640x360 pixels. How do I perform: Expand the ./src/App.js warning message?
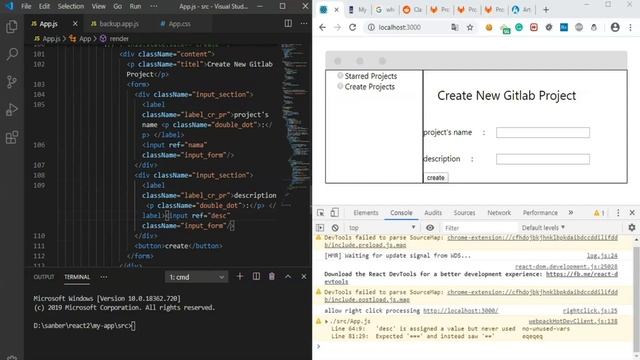point(326,322)
